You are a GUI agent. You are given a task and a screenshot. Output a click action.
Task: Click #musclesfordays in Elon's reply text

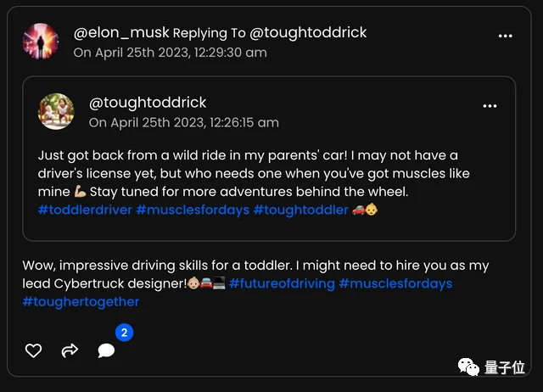[x=395, y=283]
